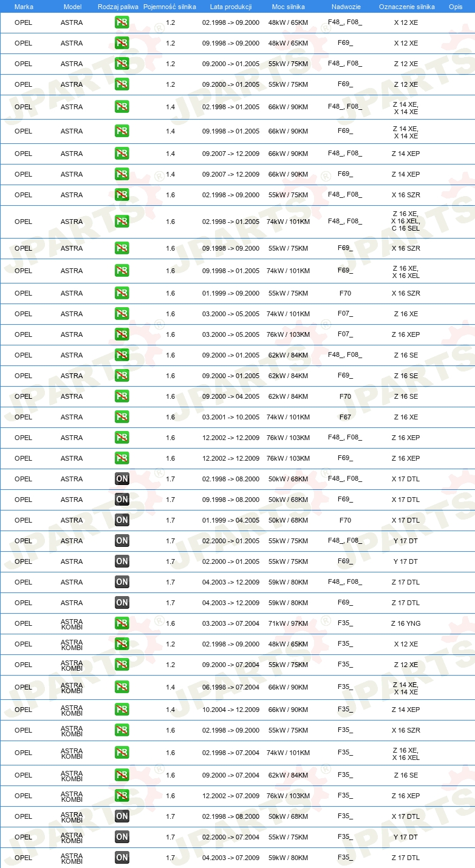Screen dimensions: 475x868
Task: Click ON diesel icon in Astra 02.1998 -> 08.2000 F48_ row
Action: [x=122, y=479]
